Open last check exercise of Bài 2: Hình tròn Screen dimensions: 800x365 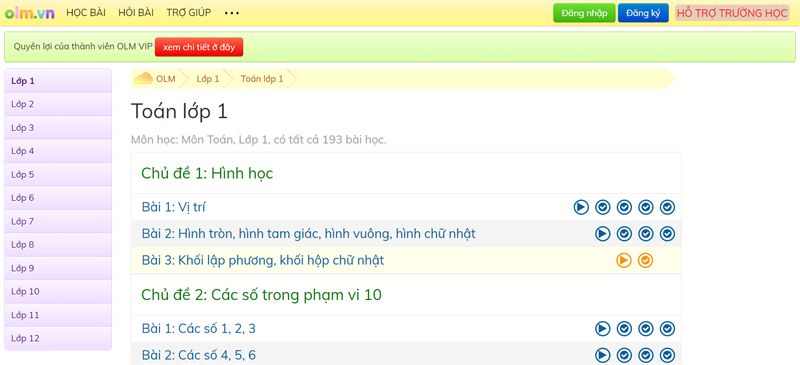[x=667, y=234]
